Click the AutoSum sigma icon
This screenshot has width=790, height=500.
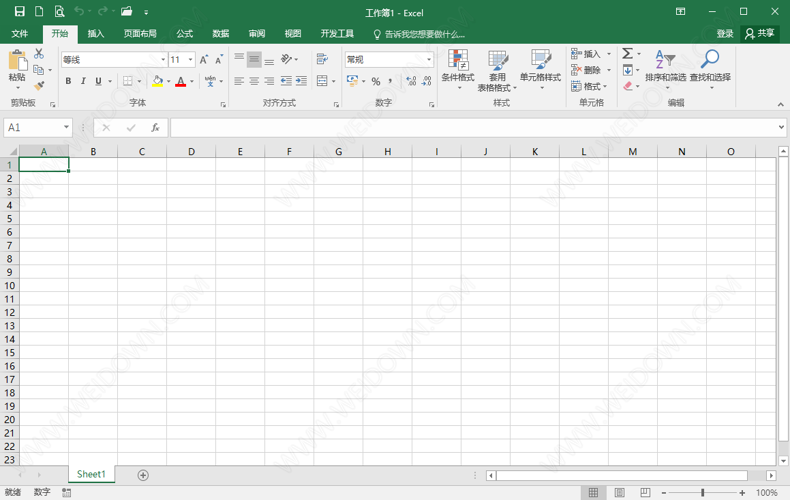coord(628,53)
